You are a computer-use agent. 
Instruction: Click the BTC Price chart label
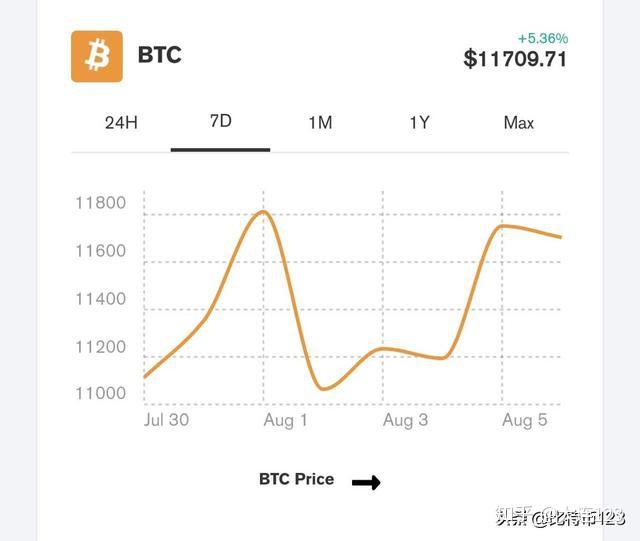pyautogui.click(x=296, y=479)
